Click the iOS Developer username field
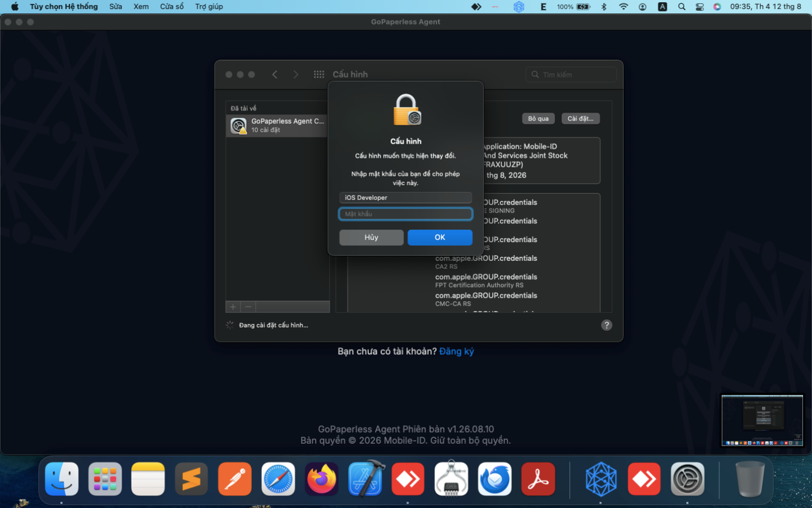The image size is (812, 508). [405, 198]
